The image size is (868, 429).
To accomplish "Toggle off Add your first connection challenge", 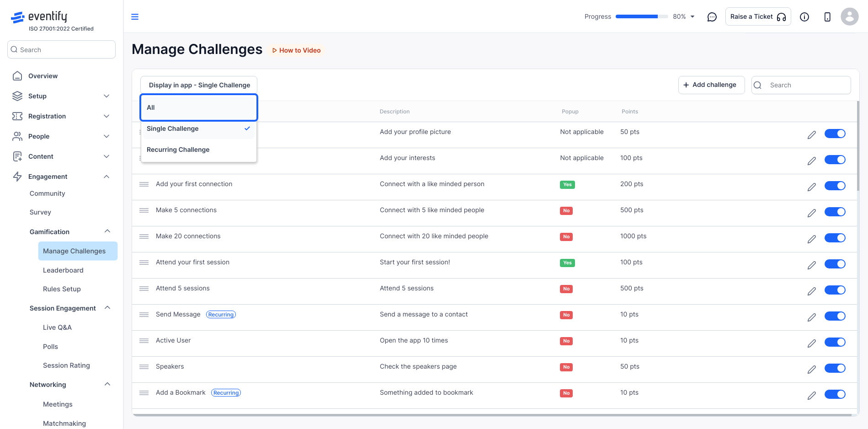I will coord(835,186).
